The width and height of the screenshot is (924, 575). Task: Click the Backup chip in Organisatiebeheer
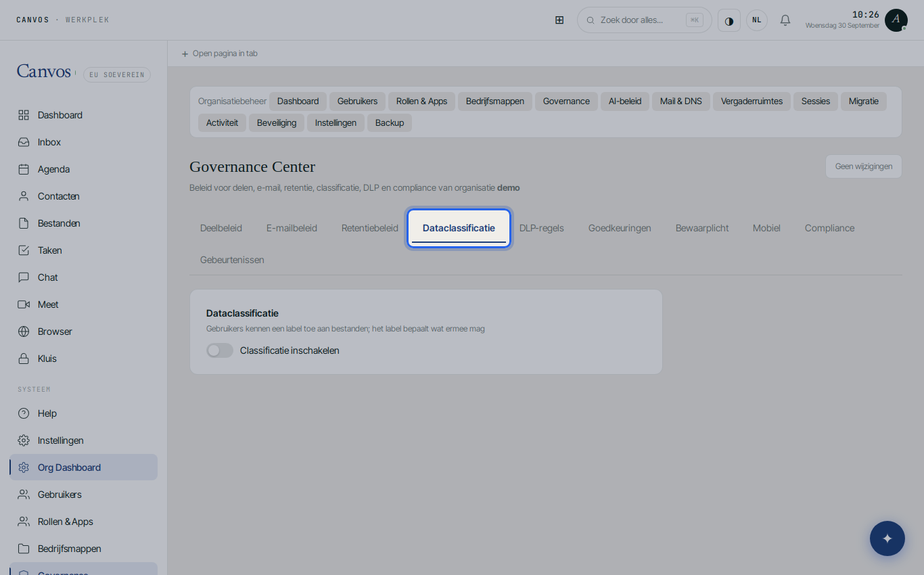coord(390,123)
